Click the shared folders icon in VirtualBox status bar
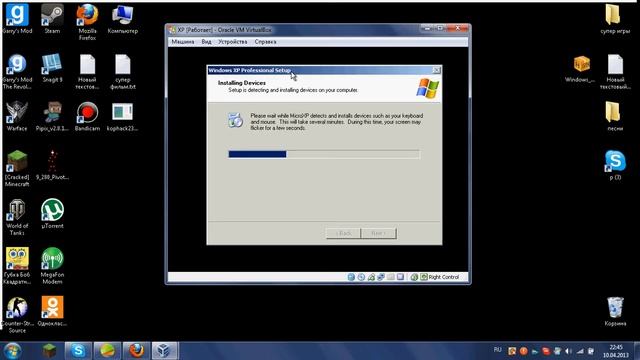 391,277
